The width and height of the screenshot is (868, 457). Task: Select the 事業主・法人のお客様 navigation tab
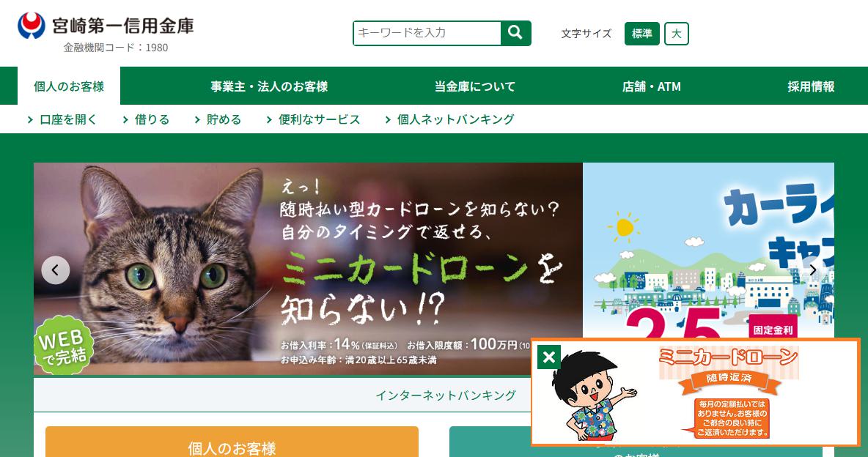click(269, 86)
